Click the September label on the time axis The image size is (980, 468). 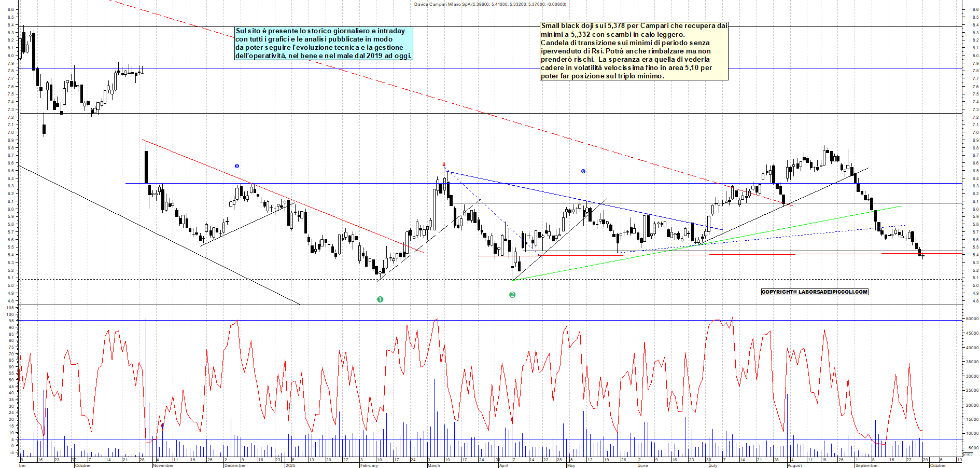coord(866,465)
